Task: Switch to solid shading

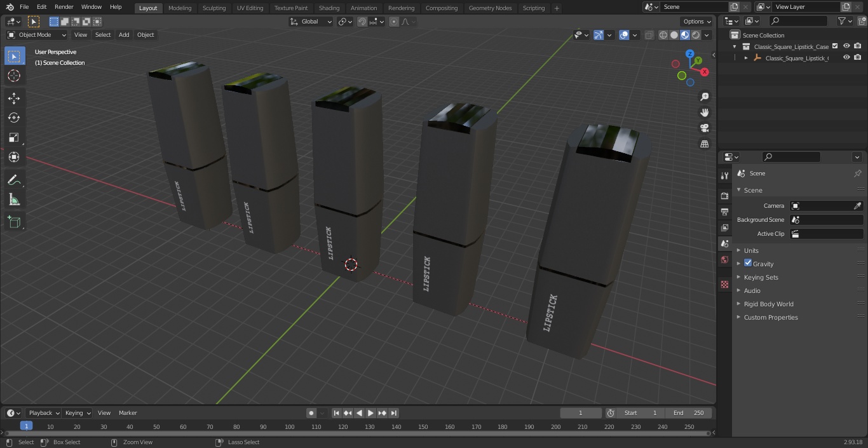Action: [674, 35]
